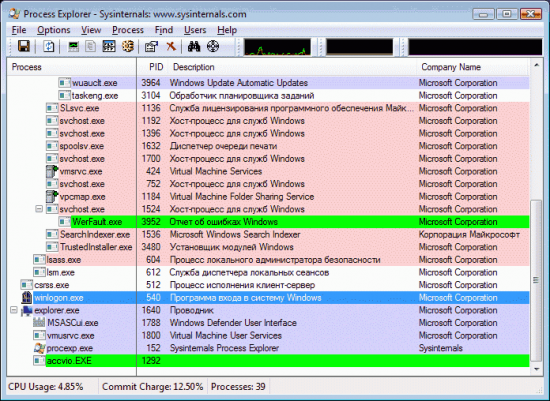
Task: Click 'Virtual Machine Folder Sharing Service' description
Action: [x=242, y=196]
